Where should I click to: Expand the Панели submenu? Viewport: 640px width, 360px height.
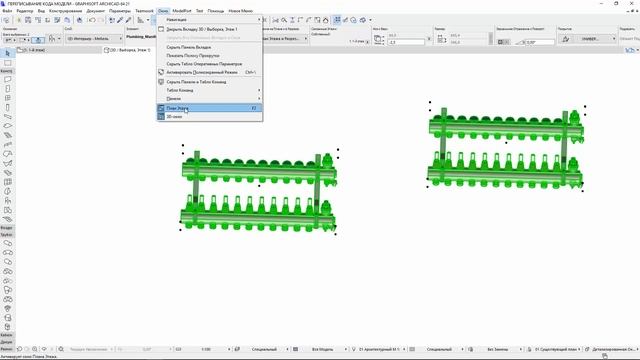pyautogui.click(x=209, y=99)
